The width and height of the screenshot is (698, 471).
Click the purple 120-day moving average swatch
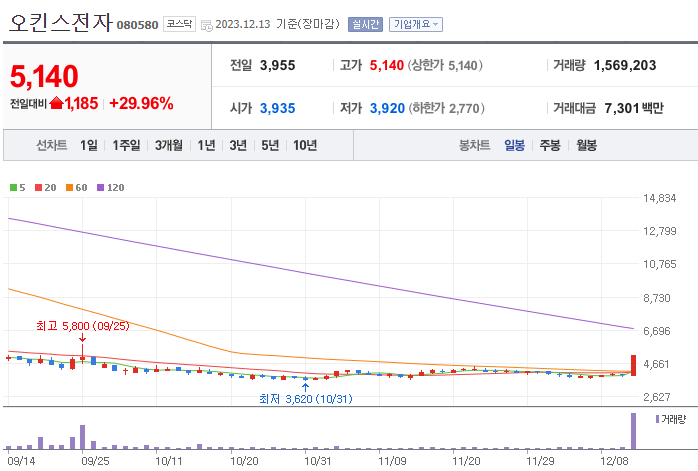pos(100,187)
